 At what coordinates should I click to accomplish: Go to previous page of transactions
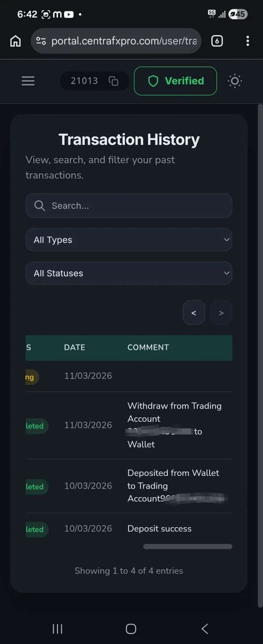tap(194, 313)
